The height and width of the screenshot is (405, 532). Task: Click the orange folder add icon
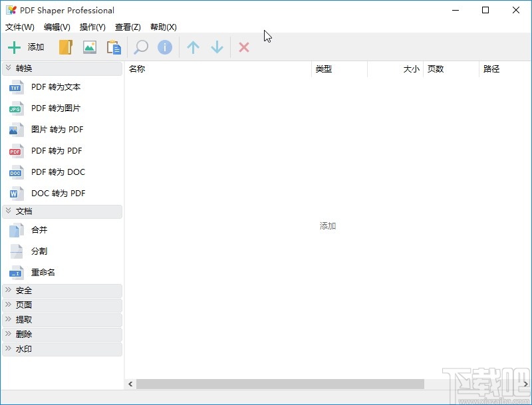pyautogui.click(x=66, y=47)
